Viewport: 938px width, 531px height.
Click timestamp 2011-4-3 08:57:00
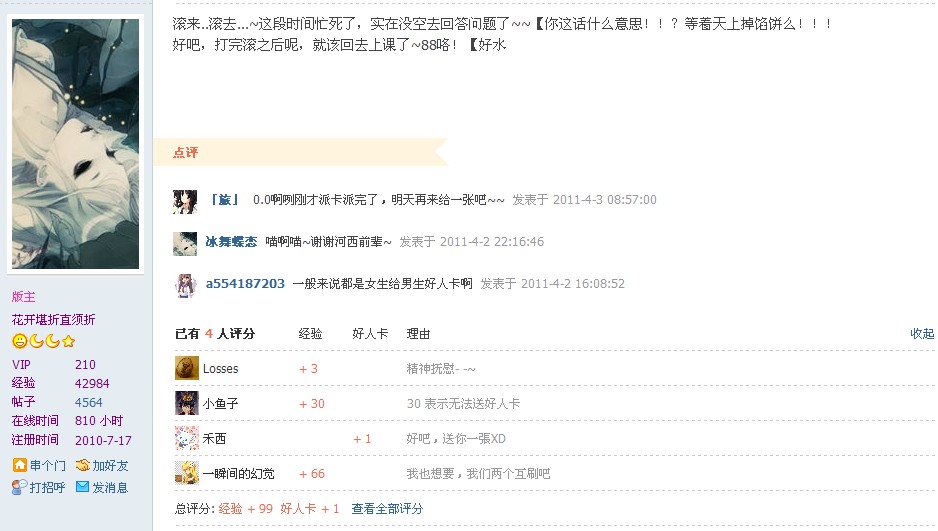tap(604, 200)
